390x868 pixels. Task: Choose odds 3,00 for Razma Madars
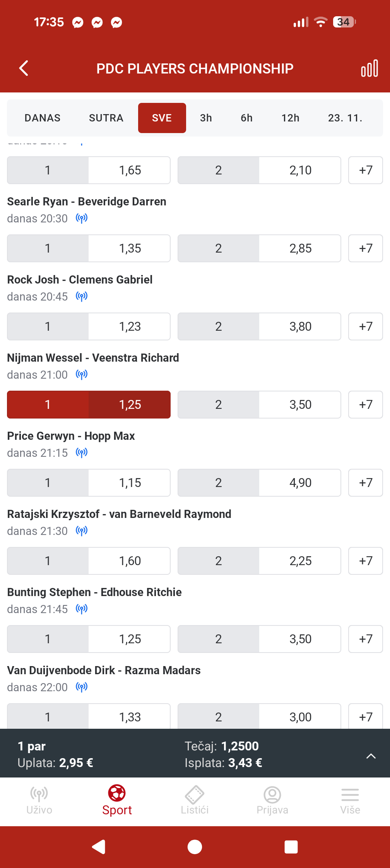point(259,716)
